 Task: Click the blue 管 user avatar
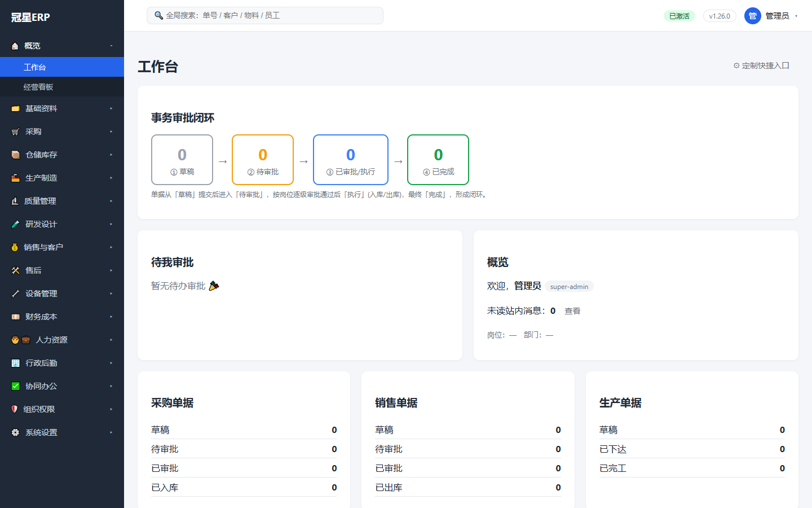click(x=753, y=16)
